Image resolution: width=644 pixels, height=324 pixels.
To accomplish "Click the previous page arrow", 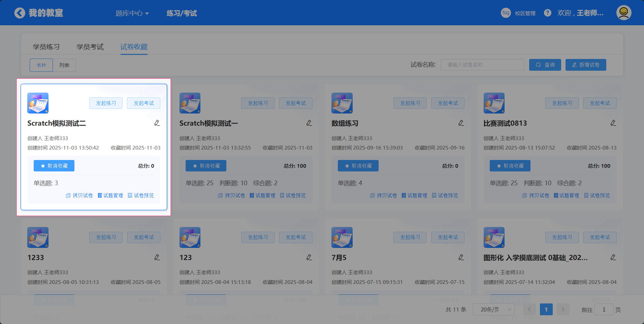I will pos(529,310).
